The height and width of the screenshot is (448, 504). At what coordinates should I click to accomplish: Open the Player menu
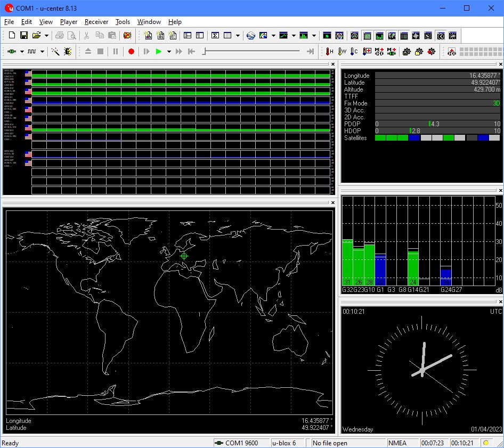point(68,22)
